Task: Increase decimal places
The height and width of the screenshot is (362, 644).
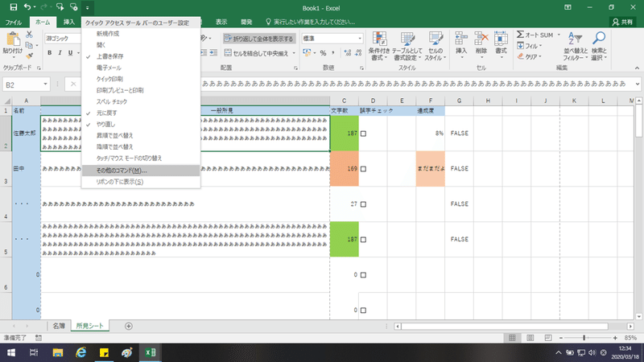Action: point(348,53)
